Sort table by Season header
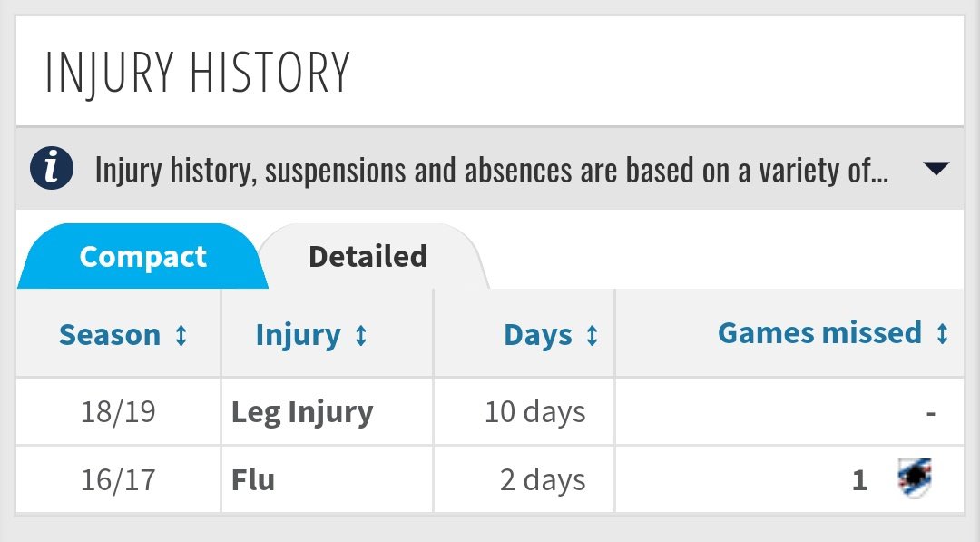Screen dimensions: 980x542 [110, 335]
